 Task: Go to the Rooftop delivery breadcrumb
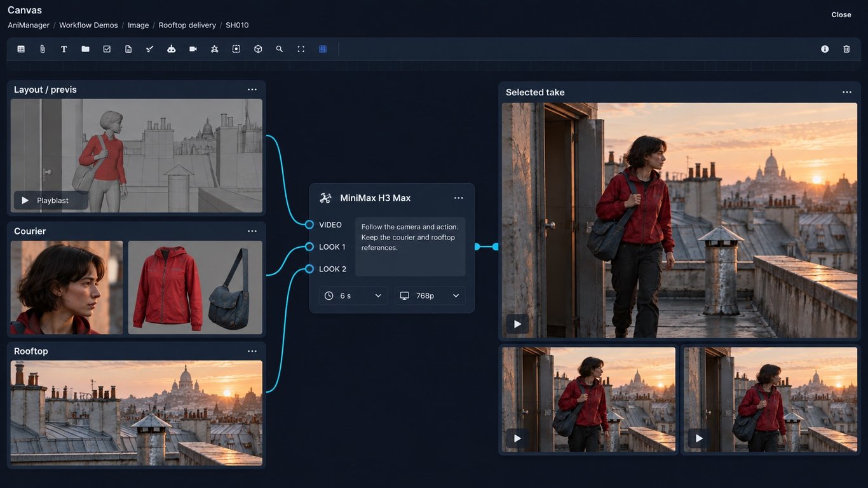point(189,25)
